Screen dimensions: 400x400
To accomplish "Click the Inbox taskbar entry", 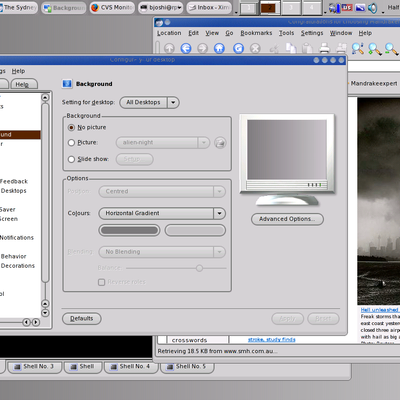I will tap(209, 7).
